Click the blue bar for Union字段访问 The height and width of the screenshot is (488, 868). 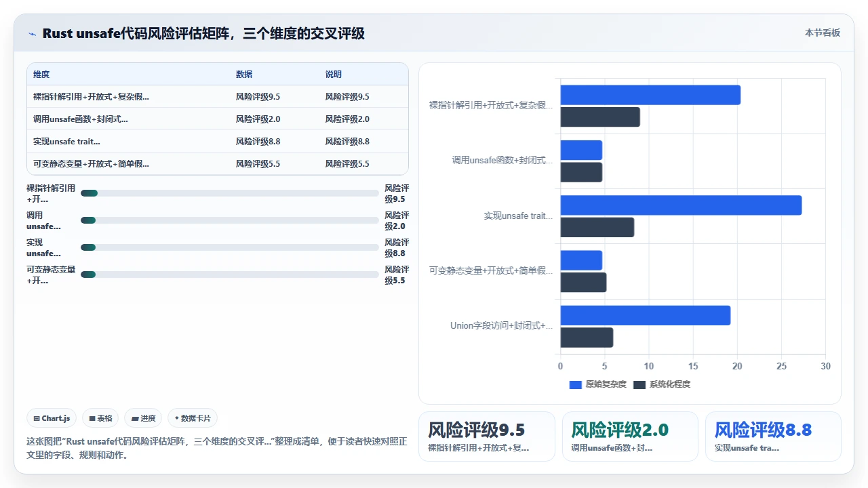646,315
